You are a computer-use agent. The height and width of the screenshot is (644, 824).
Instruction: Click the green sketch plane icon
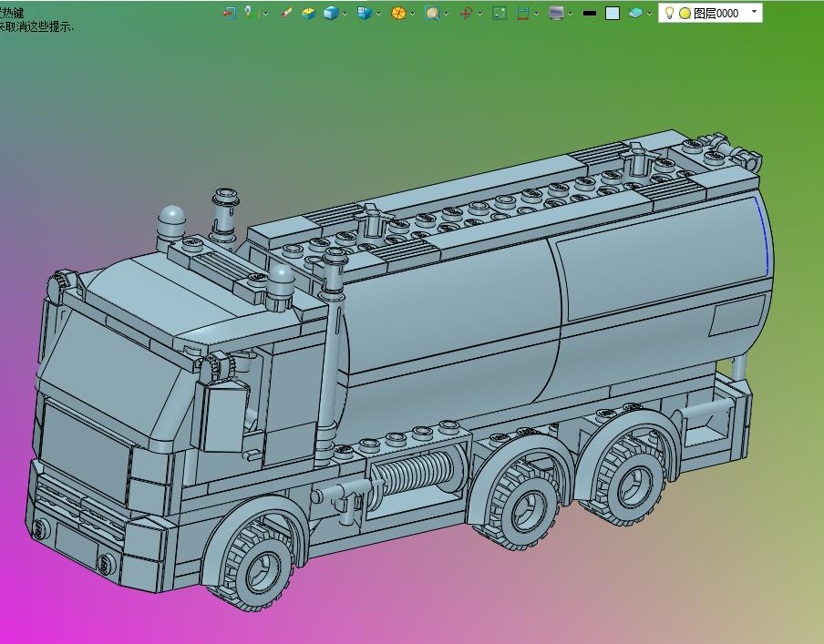click(500, 13)
